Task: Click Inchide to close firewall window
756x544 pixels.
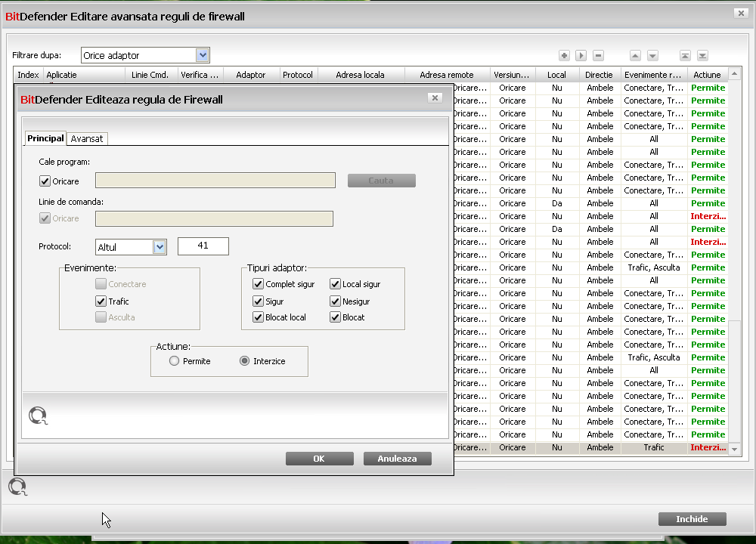Action: 692,519
